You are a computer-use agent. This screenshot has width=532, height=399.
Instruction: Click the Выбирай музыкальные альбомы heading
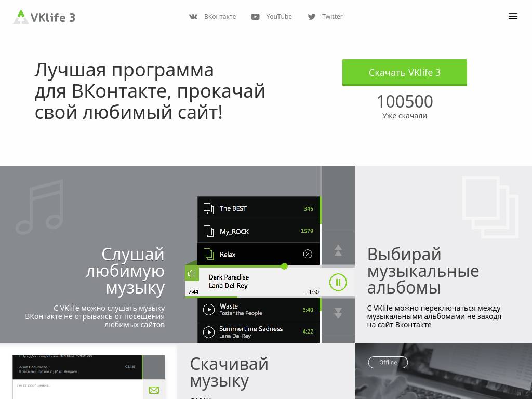(x=423, y=271)
